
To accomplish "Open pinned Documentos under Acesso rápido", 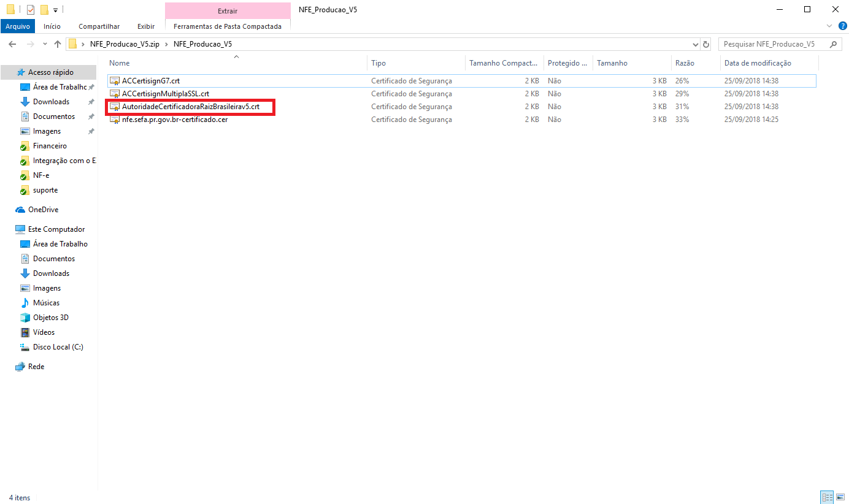I will pos(48,116).
